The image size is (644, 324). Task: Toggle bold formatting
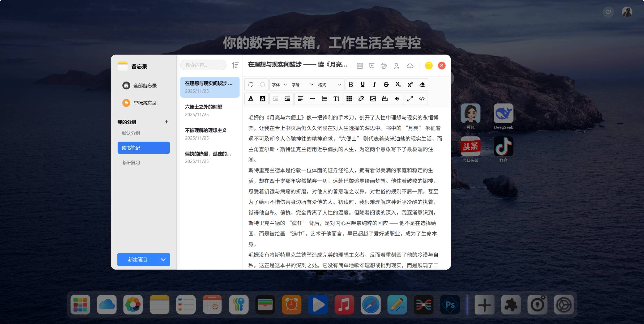tap(350, 85)
